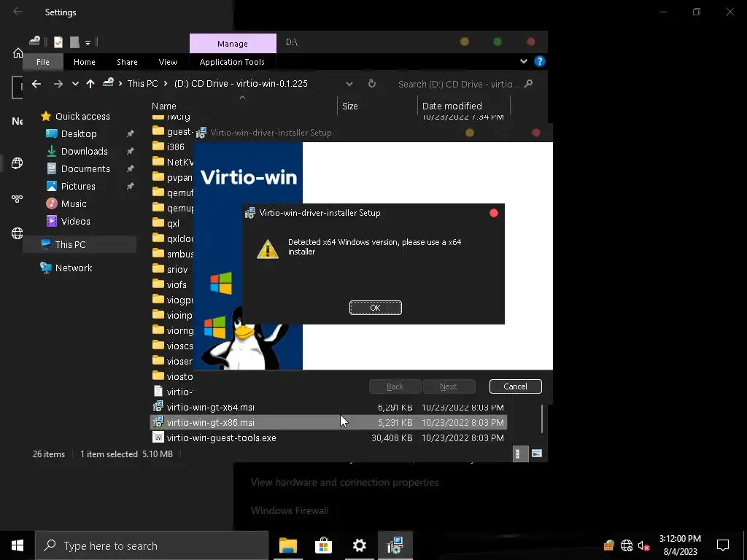The height and width of the screenshot is (560, 747).
Task: Click the taskbar search box
Action: [x=152, y=545]
